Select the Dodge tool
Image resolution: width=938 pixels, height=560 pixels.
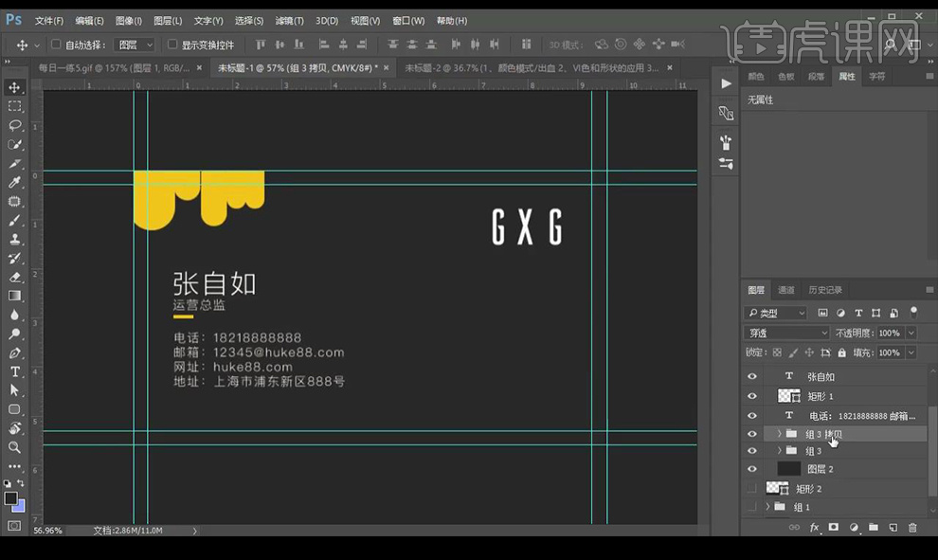click(x=14, y=334)
